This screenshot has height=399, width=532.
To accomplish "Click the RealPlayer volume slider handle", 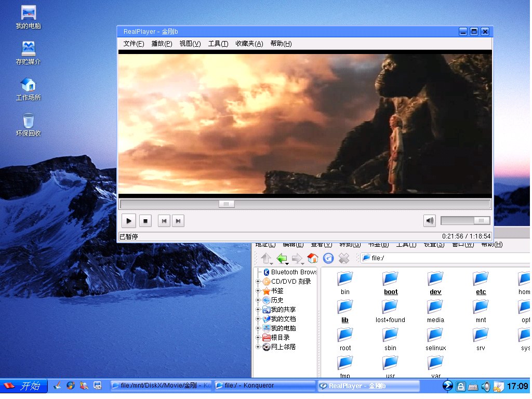I will [481, 220].
